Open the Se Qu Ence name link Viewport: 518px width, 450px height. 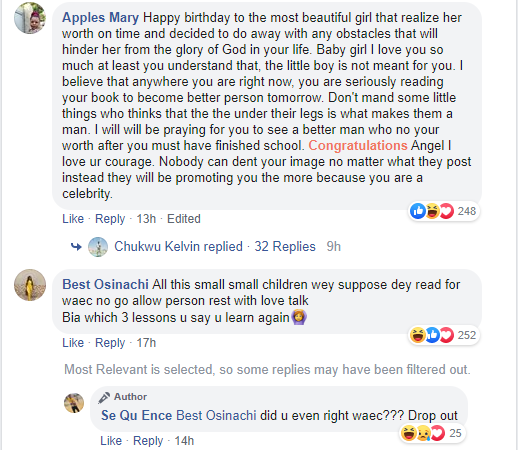coord(137,415)
